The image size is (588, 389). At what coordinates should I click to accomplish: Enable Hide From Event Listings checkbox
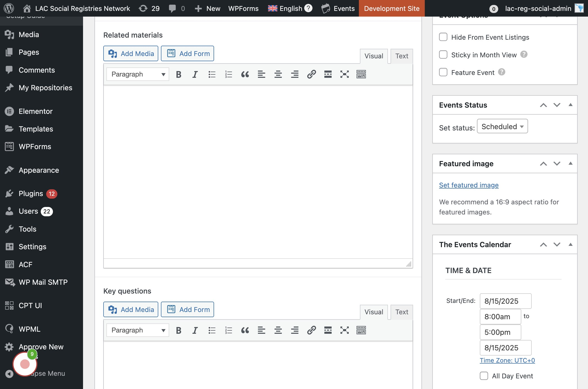pos(443,37)
